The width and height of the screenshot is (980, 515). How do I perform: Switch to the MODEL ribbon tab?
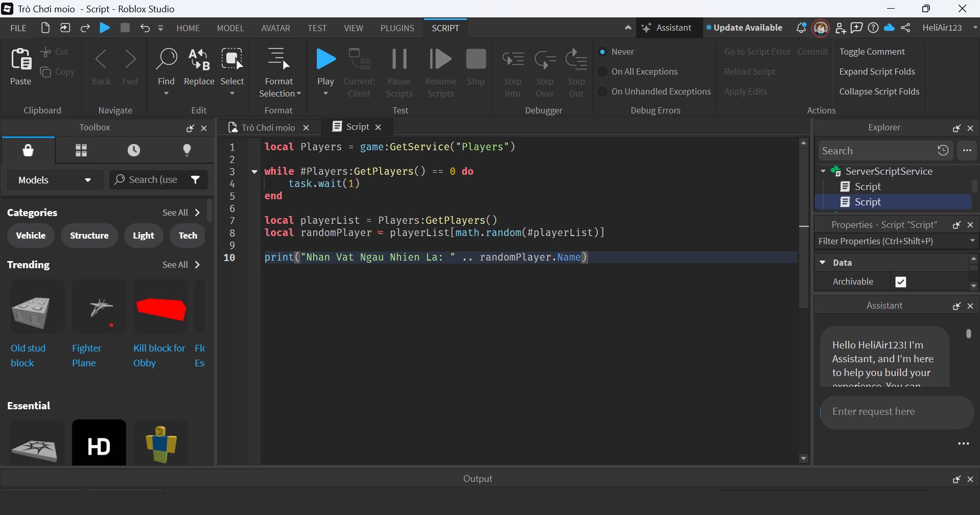click(230, 28)
